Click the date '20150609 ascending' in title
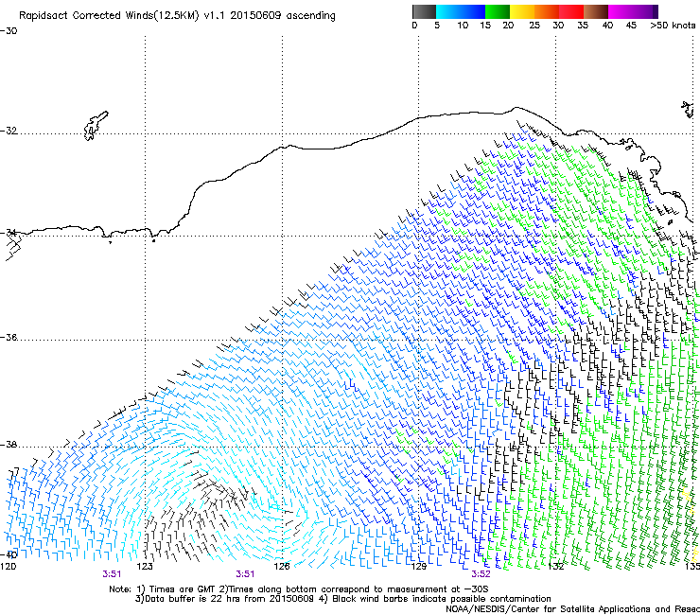The width and height of the screenshot is (700, 615). click(x=283, y=16)
